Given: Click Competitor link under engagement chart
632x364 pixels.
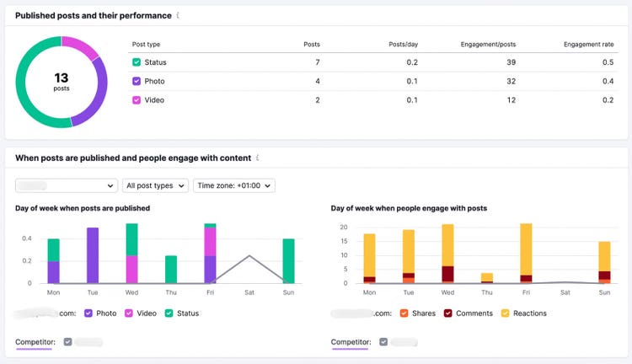Looking at the screenshot, I should [x=351, y=342].
